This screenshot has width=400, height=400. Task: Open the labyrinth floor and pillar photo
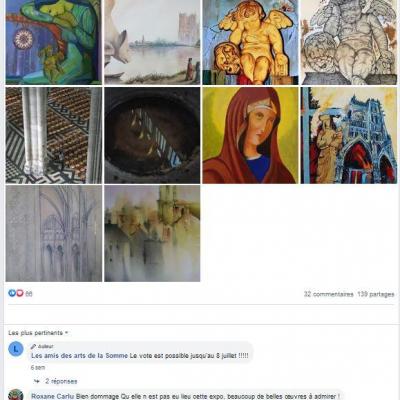[x=54, y=135]
